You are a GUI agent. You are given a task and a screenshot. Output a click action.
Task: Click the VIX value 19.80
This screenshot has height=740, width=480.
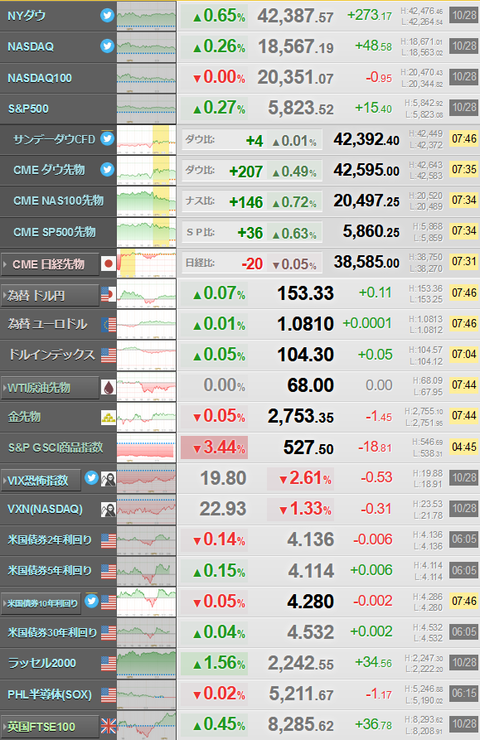[x=223, y=478]
